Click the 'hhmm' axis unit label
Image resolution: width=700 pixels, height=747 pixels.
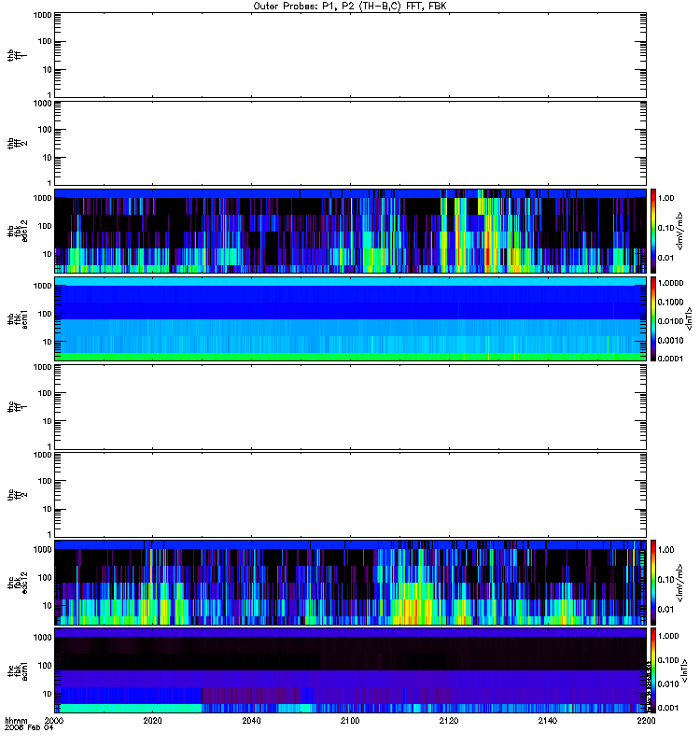[16, 720]
